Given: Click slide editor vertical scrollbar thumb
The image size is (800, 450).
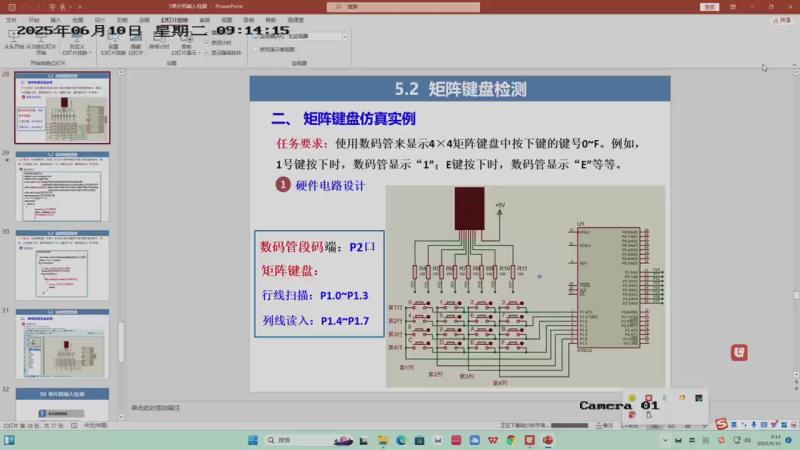Looking at the screenshot, I should (796, 296).
